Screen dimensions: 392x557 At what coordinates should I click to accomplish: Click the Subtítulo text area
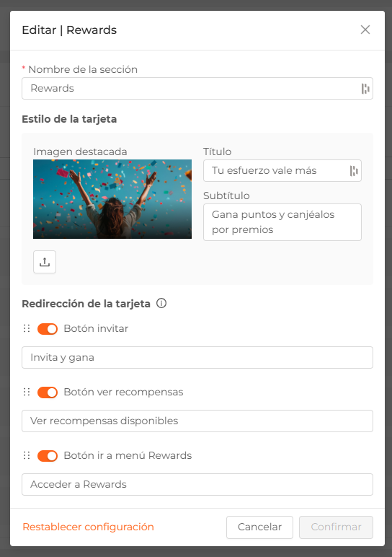tap(282, 222)
